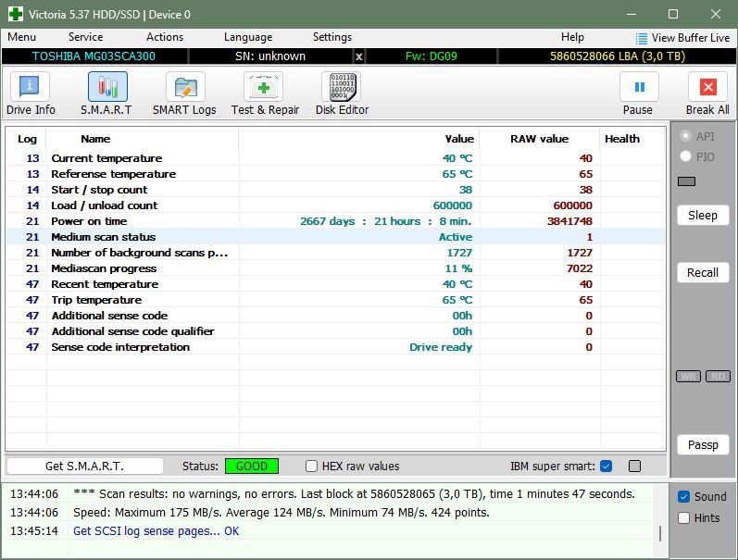Screen dimensions: 738x560
Task: Select the Referense temperature row
Action: click(336, 174)
